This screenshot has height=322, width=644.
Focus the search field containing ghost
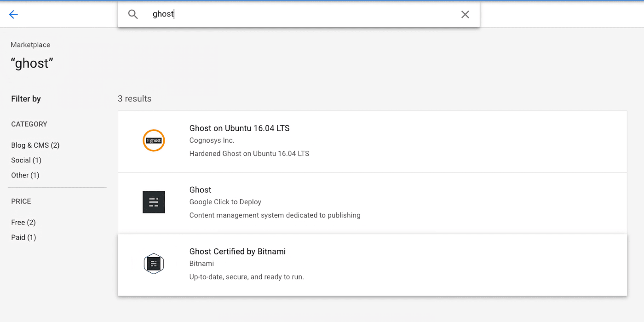[299, 14]
